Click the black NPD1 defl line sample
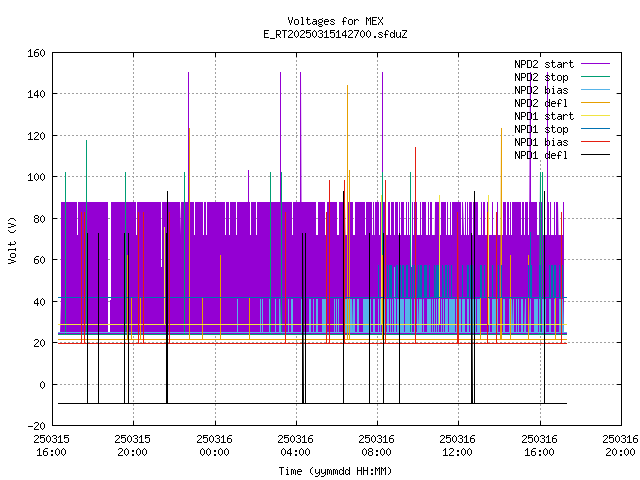 pyautogui.click(x=595, y=155)
